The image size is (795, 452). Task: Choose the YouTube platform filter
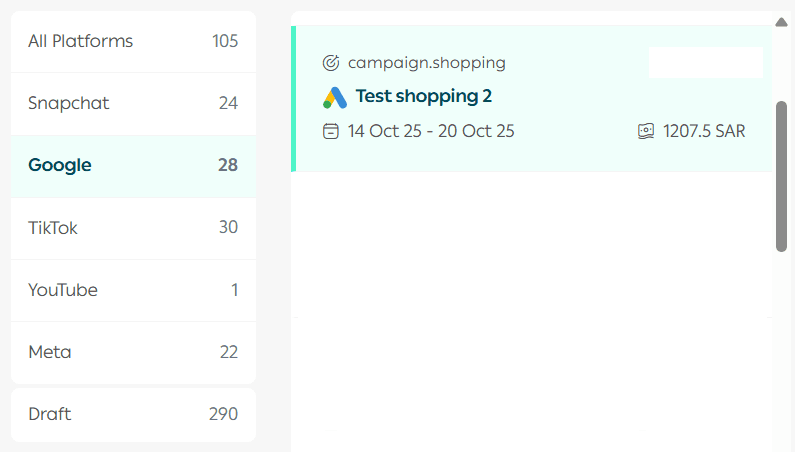coord(133,290)
